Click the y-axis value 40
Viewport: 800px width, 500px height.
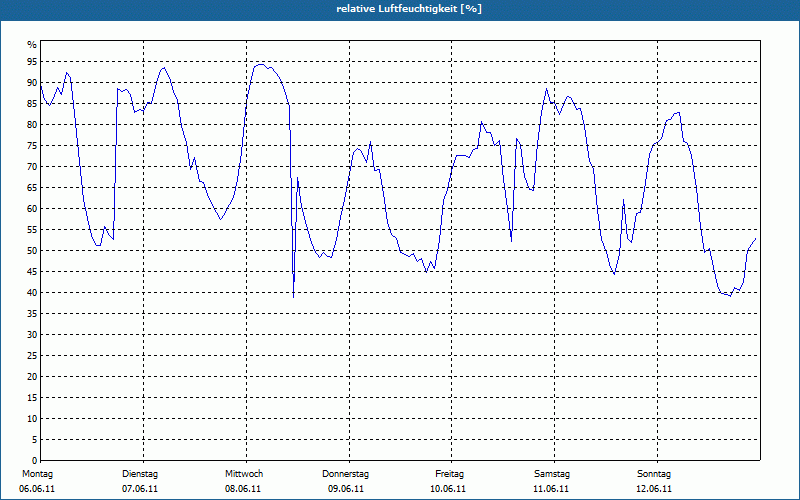[x=32, y=292]
